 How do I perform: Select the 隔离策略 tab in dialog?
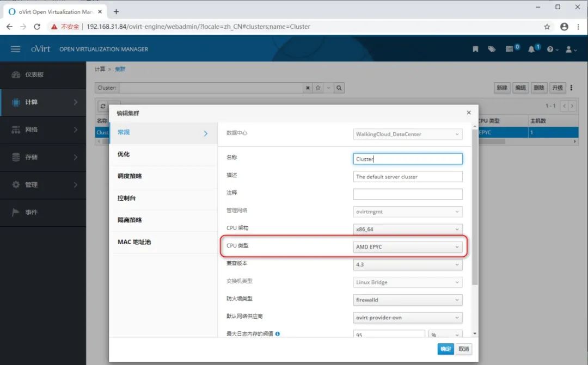click(x=163, y=220)
